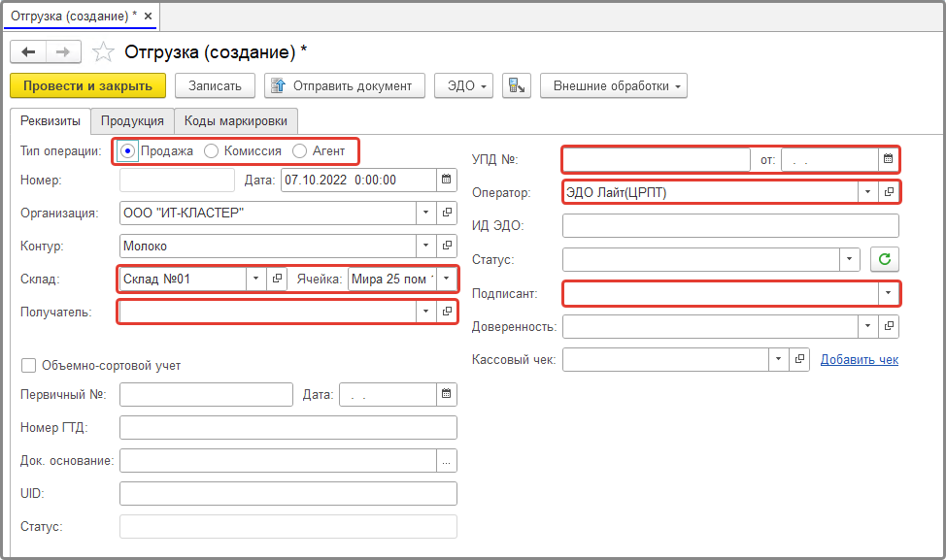The width and height of the screenshot is (946, 560).
Task: Click into the Док. основание input field
Action: (278, 461)
